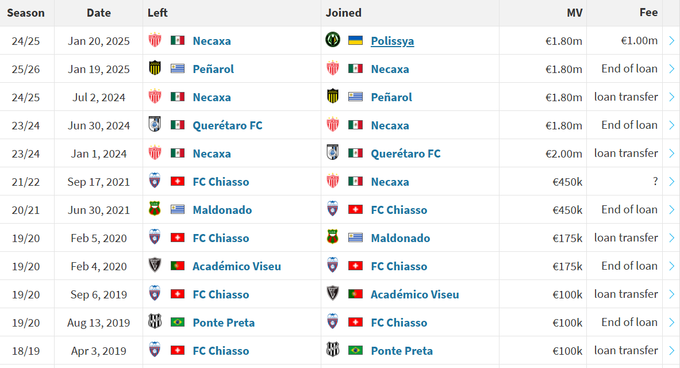Expand the Jul 2, 2024 loan transfer arrow
Screen dimensions: 680x368
(x=671, y=97)
